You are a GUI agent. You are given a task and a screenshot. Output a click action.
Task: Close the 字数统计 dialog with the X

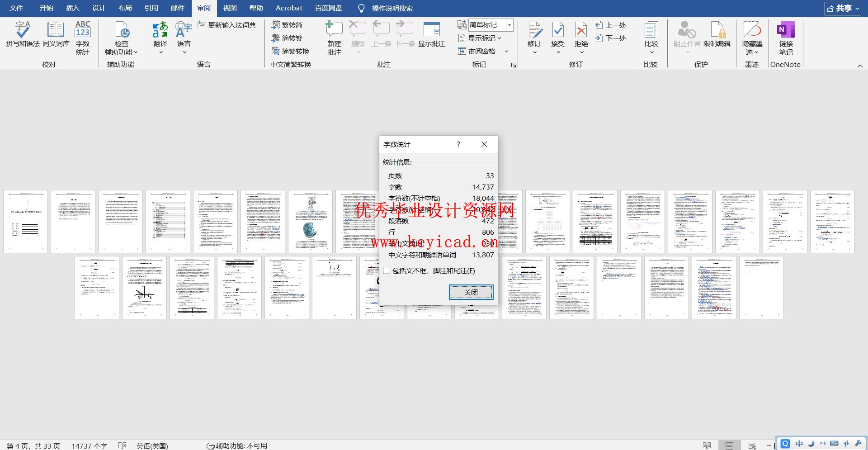(x=484, y=144)
